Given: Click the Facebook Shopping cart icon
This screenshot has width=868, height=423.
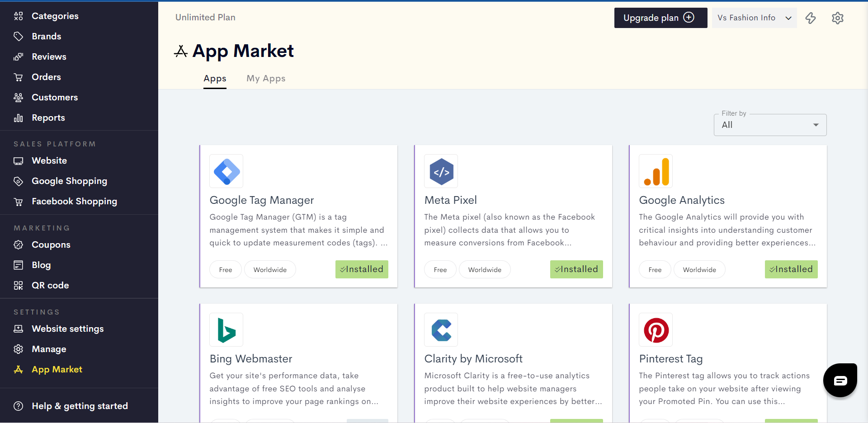Looking at the screenshot, I should (18, 201).
